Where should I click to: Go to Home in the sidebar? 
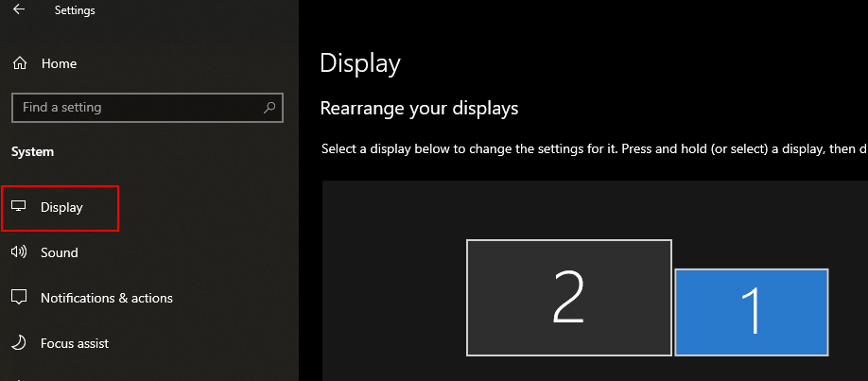59,63
